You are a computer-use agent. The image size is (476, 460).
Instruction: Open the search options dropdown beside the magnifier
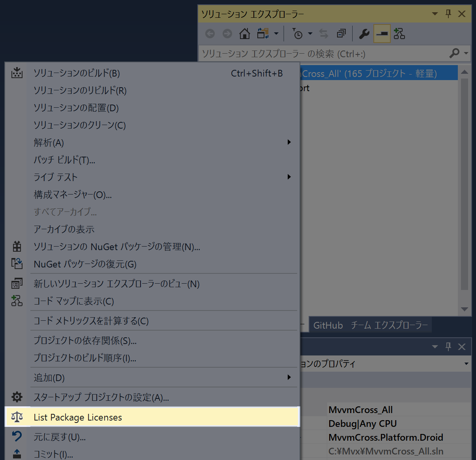(466, 53)
